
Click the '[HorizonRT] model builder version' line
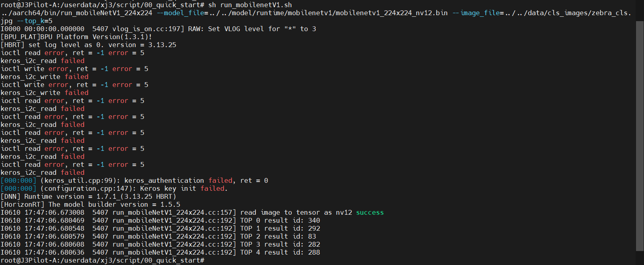(90, 204)
